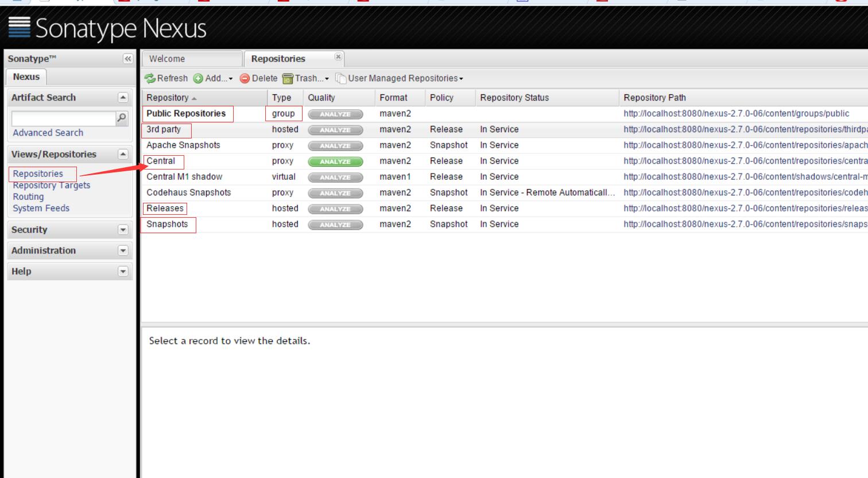Open the Trash menu
The image size is (868, 478).
click(x=306, y=79)
